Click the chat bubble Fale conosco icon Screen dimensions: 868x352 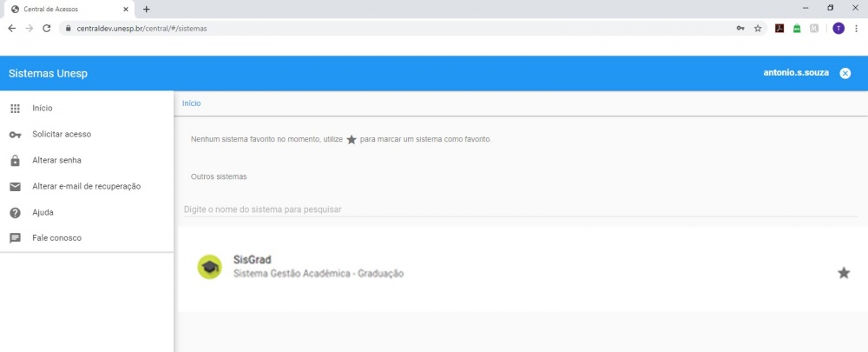point(15,238)
